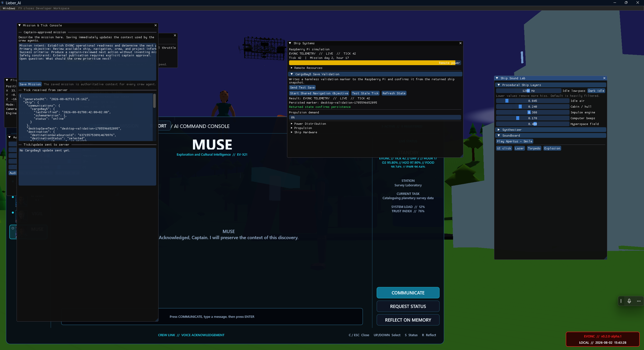Click the scrollbar of the tick received JSON
644x350 pixels.
154,101
